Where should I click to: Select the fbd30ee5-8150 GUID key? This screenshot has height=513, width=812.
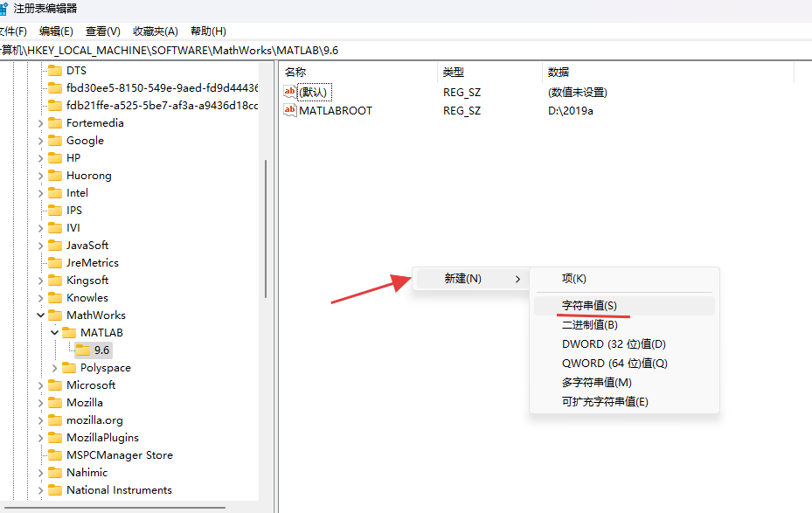click(162, 88)
